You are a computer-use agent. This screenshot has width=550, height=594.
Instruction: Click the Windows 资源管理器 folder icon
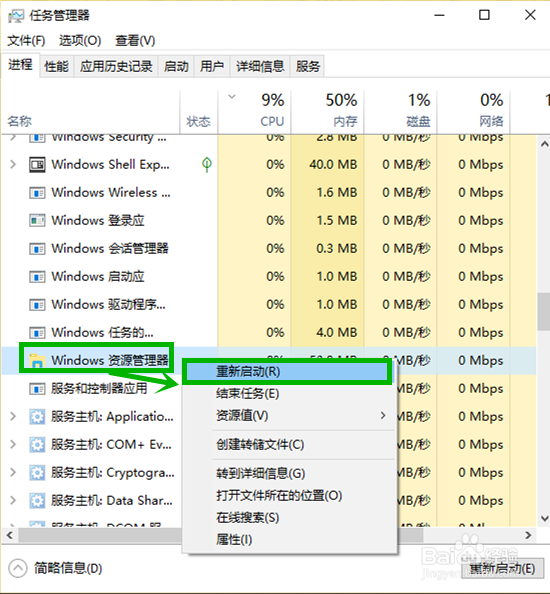[37, 361]
